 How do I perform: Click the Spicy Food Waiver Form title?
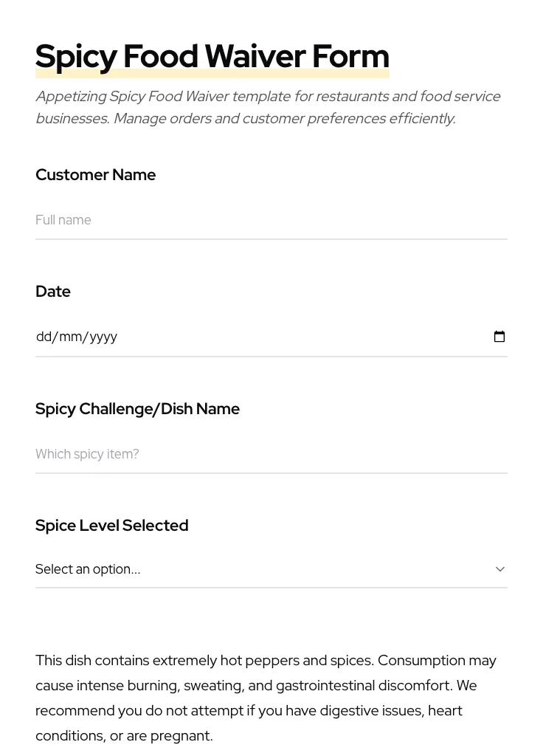pos(212,55)
